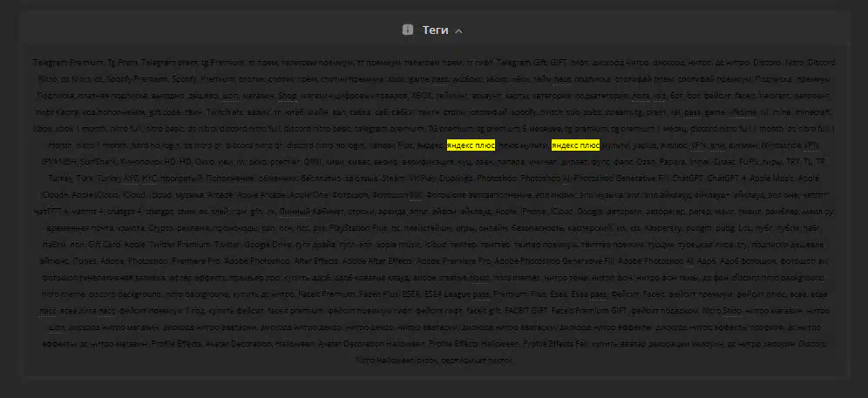Click the 'Papara' tag
The height and width of the screenshot is (398, 868).
point(672,162)
